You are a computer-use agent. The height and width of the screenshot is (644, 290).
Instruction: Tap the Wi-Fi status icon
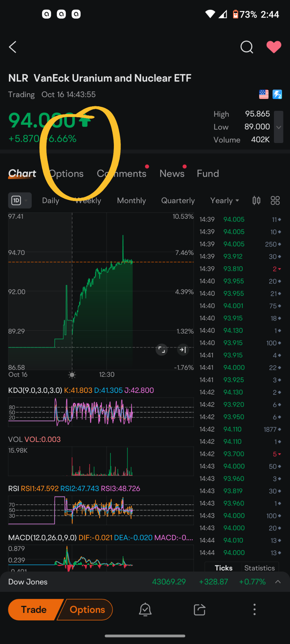(x=210, y=14)
